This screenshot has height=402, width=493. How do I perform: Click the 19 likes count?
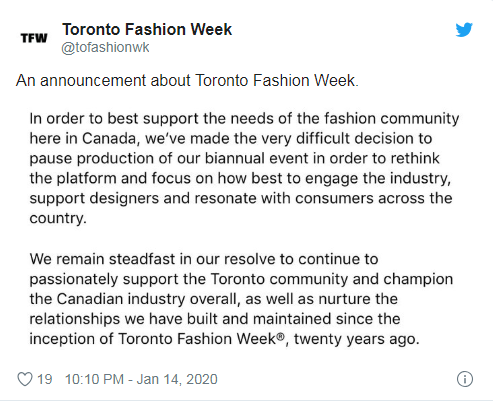tap(45, 379)
